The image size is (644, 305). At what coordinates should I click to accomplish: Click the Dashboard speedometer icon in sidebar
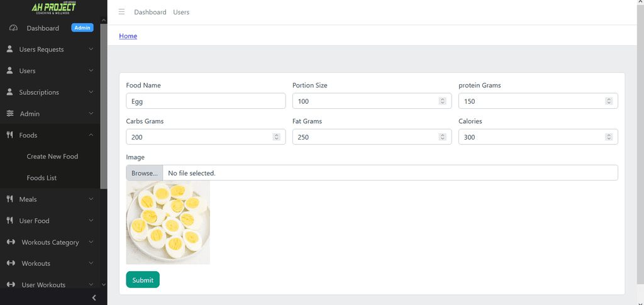pos(13,28)
